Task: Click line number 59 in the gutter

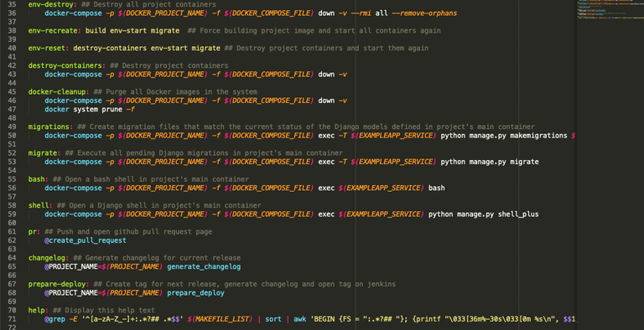Action: (x=12, y=214)
